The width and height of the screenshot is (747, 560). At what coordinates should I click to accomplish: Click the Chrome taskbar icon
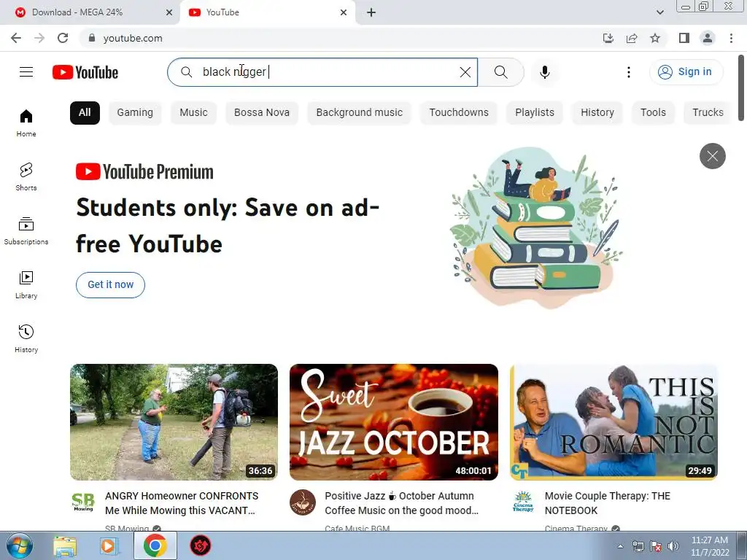[155, 545]
